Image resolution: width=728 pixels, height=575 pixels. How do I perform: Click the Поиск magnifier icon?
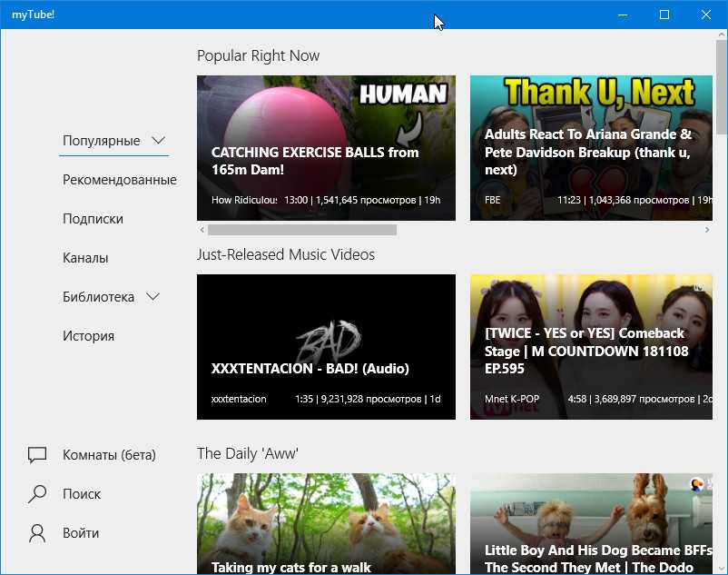click(x=37, y=494)
